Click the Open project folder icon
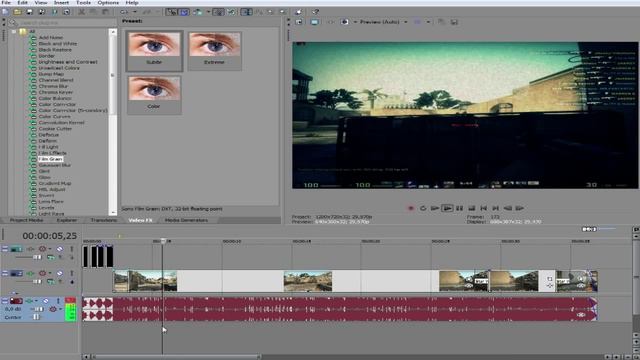Screen dimensions: 640x360 click(x=17, y=12)
